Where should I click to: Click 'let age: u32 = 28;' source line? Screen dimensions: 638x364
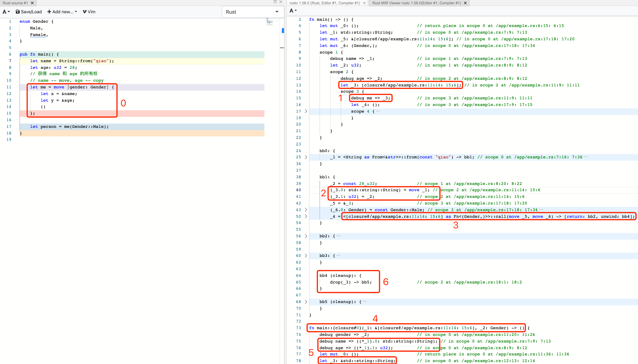point(54,67)
